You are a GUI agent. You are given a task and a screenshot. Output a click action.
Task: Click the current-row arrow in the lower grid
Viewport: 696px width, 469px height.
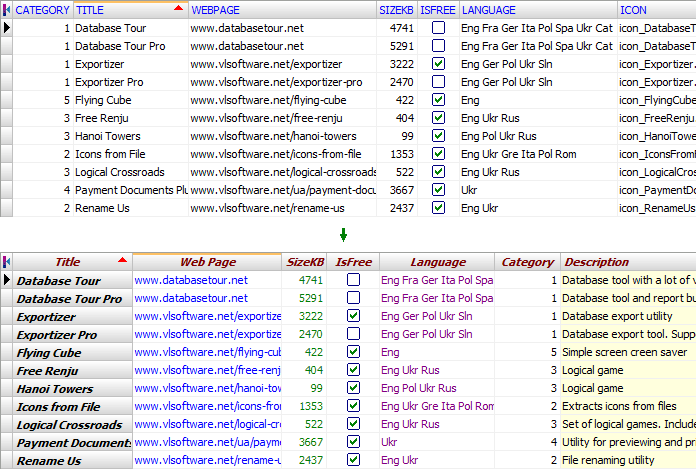click(7, 281)
